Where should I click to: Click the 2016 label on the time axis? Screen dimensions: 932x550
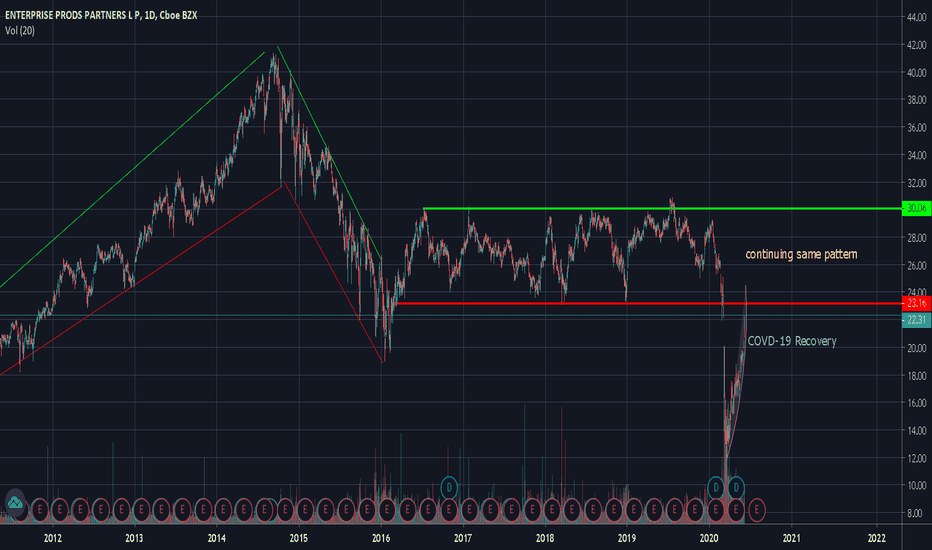coord(381,538)
